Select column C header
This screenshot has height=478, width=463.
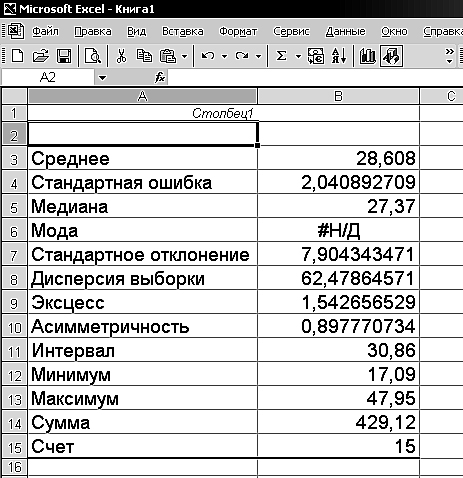(x=442, y=96)
